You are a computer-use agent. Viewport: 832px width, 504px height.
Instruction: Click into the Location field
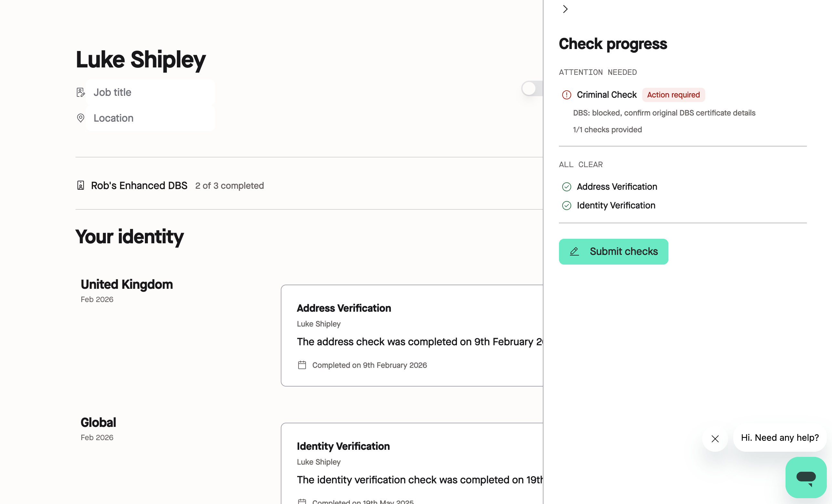(x=150, y=118)
